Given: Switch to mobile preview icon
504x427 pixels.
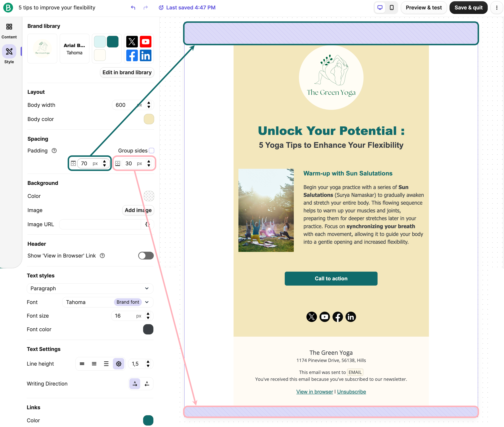Looking at the screenshot, I should [391, 7].
